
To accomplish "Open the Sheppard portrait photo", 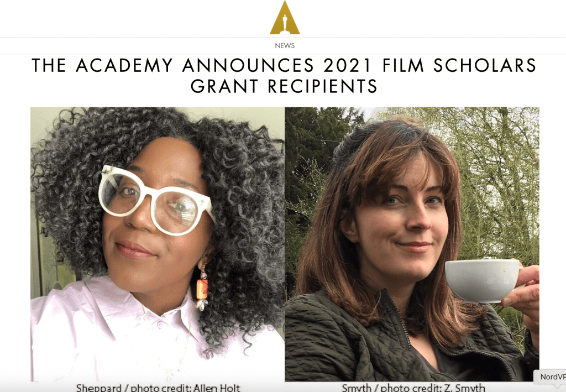I will coord(158,244).
